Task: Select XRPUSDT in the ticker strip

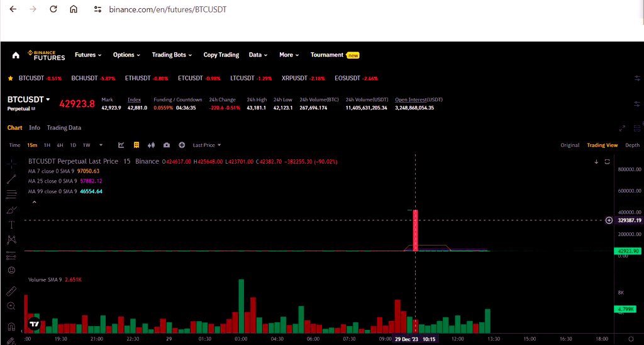Action: click(x=303, y=78)
